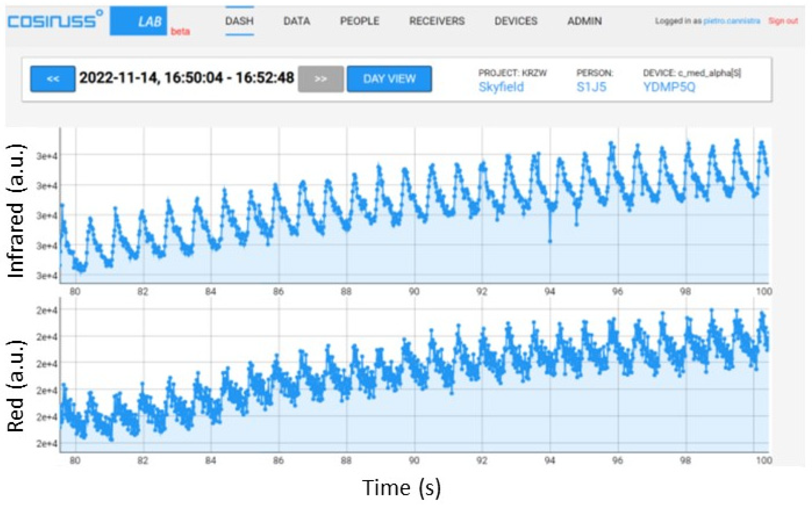The width and height of the screenshot is (812, 505).
Task: Open the S1J5 person link
Action: click(x=591, y=87)
